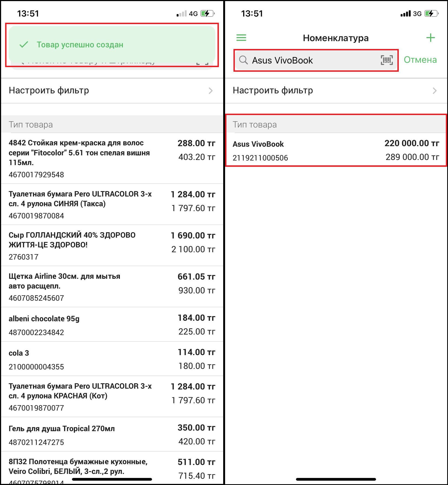Viewport: 448px width, 485px height.
Task: Open Туалетная бумага Pero КРАСНАЯ (Кот) item
Action: (112, 396)
